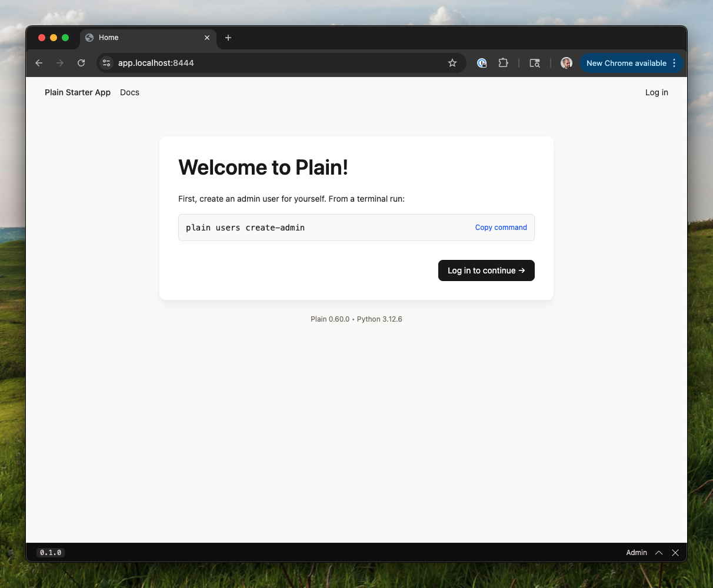
Task: Click Log in to continue button
Action: (x=487, y=270)
